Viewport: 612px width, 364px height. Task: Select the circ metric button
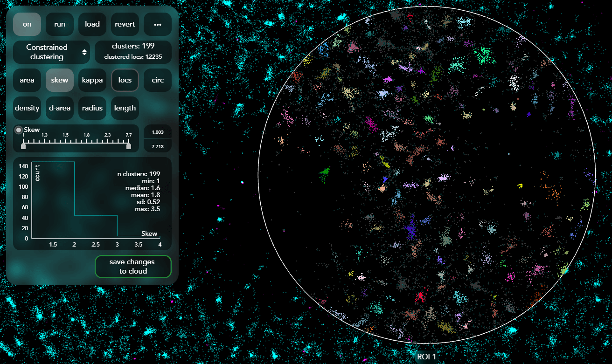157,80
